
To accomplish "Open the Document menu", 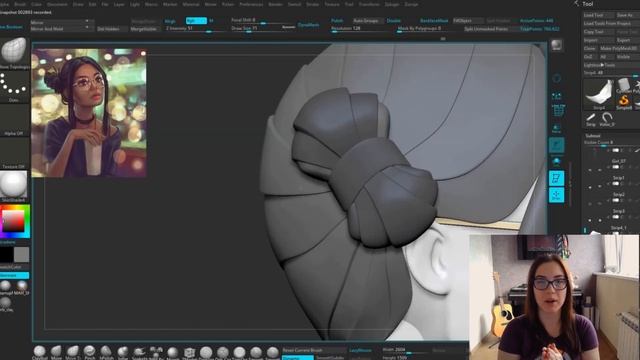I will pos(57,4).
